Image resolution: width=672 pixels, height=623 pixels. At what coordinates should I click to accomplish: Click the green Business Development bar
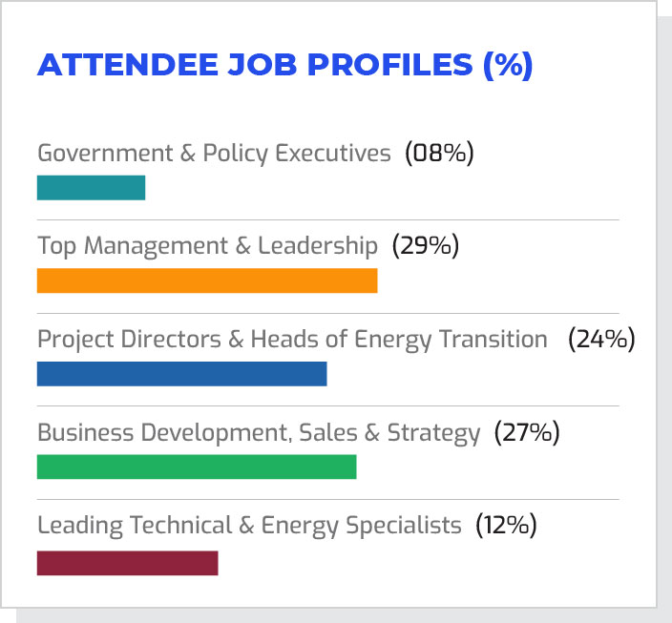click(x=197, y=467)
